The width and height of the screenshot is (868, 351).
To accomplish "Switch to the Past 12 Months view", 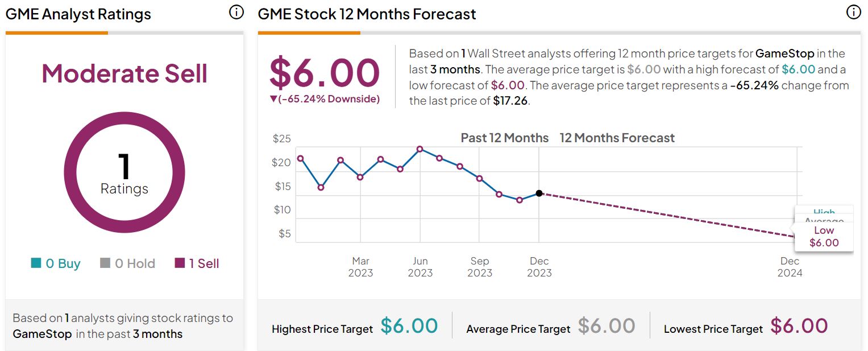I will click(x=504, y=138).
